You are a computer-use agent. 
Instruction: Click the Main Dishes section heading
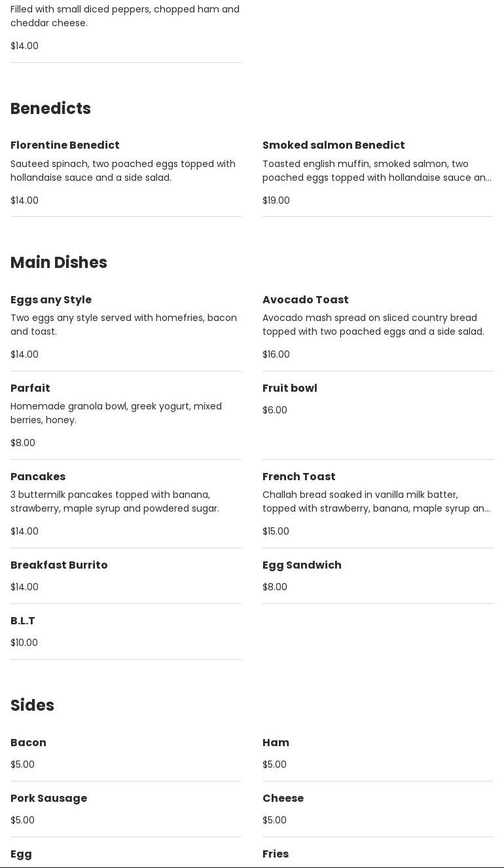[x=59, y=263]
